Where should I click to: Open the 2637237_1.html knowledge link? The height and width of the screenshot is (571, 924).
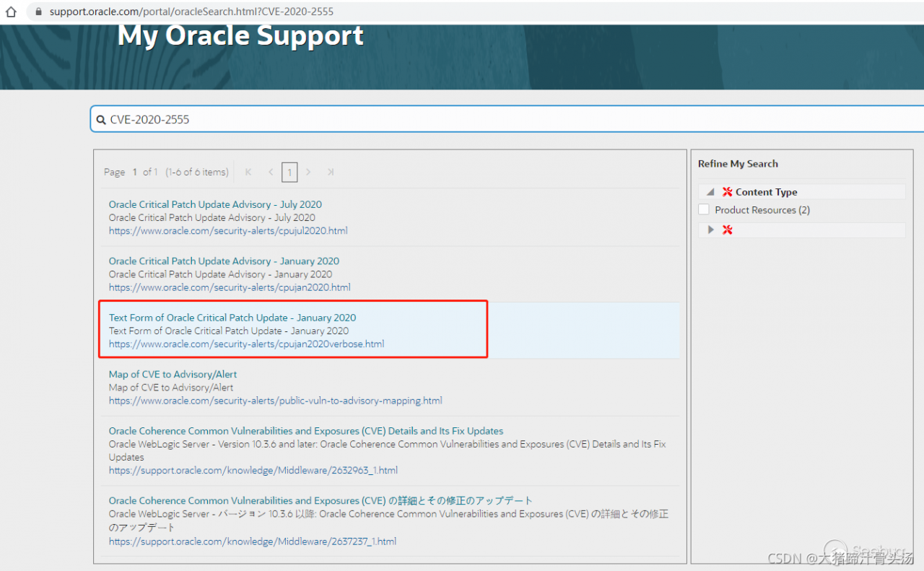pyautogui.click(x=253, y=541)
